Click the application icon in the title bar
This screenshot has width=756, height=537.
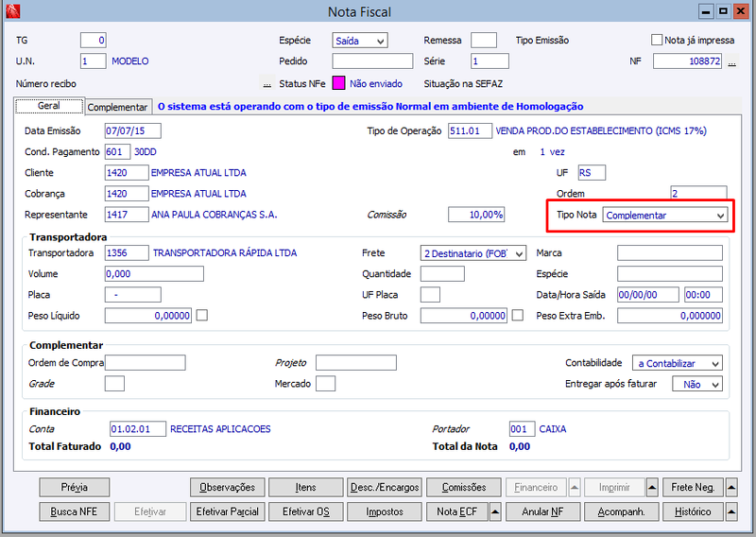[12, 11]
